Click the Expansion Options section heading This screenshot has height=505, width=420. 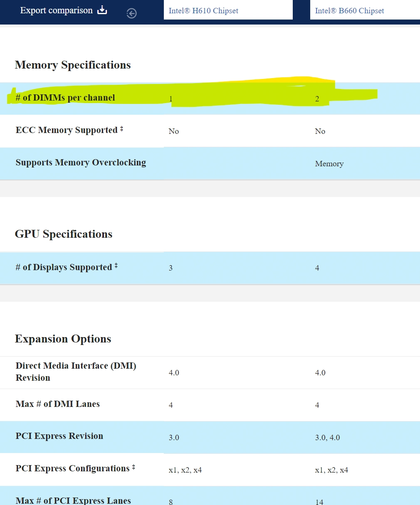point(63,339)
